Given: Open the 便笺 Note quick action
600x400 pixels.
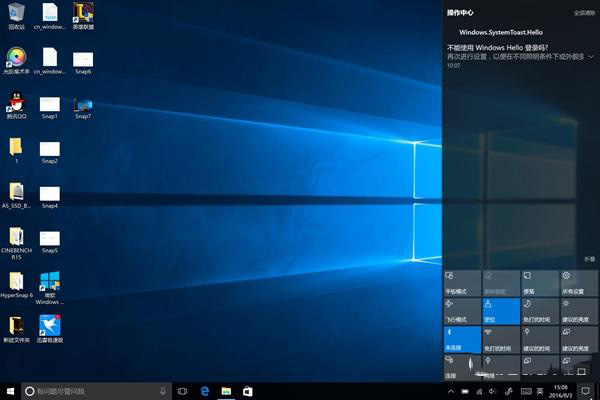Looking at the screenshot, I should point(540,283).
